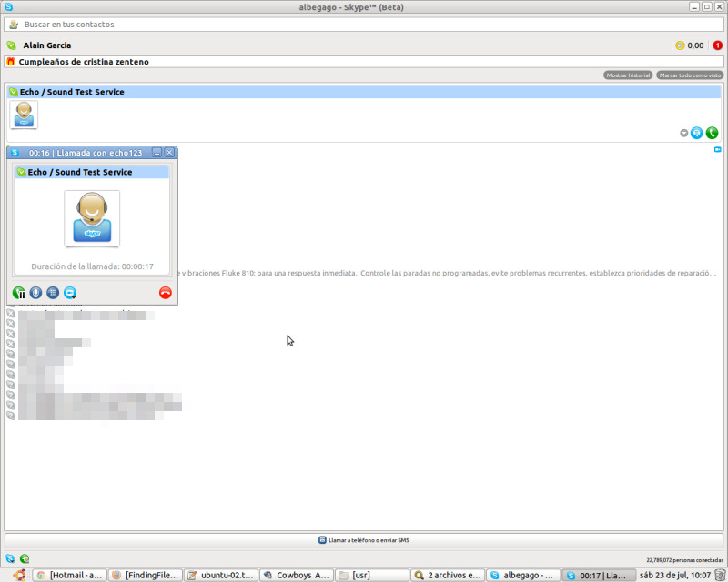
Task: Click the blue Skype status icon at bottom-left
Action: (10, 558)
